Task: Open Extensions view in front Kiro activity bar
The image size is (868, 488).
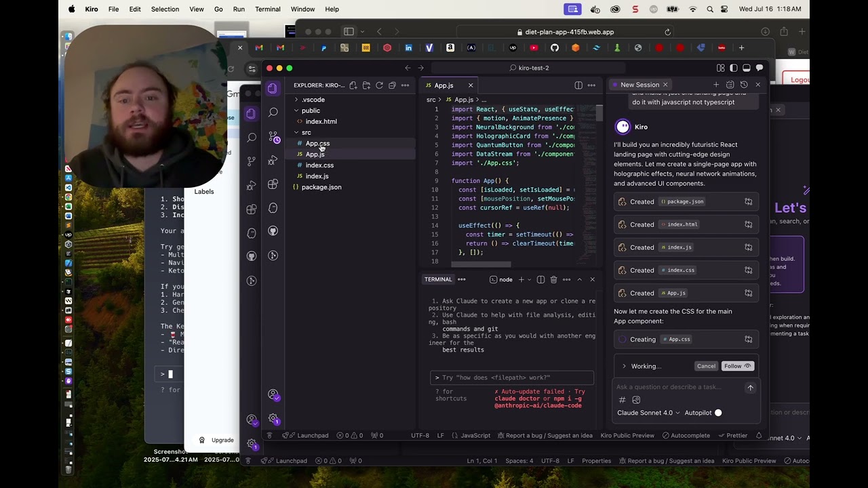Action: pos(273,184)
